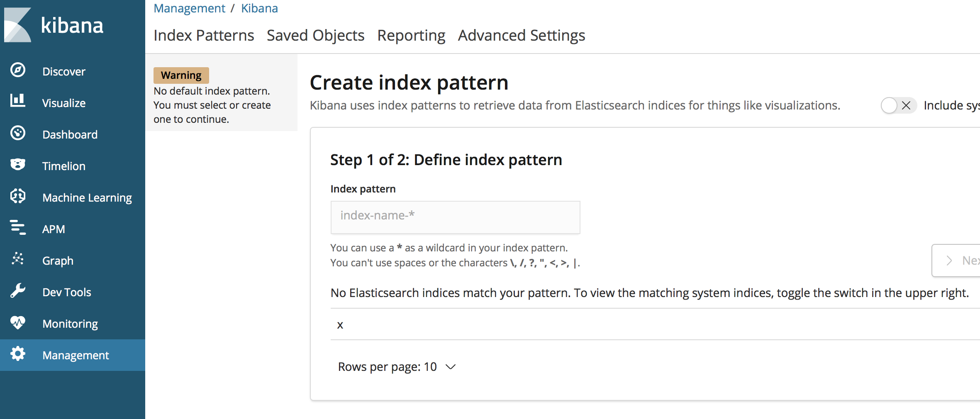Click the Machine Learning brain icon
The image size is (980, 419).
click(18, 196)
